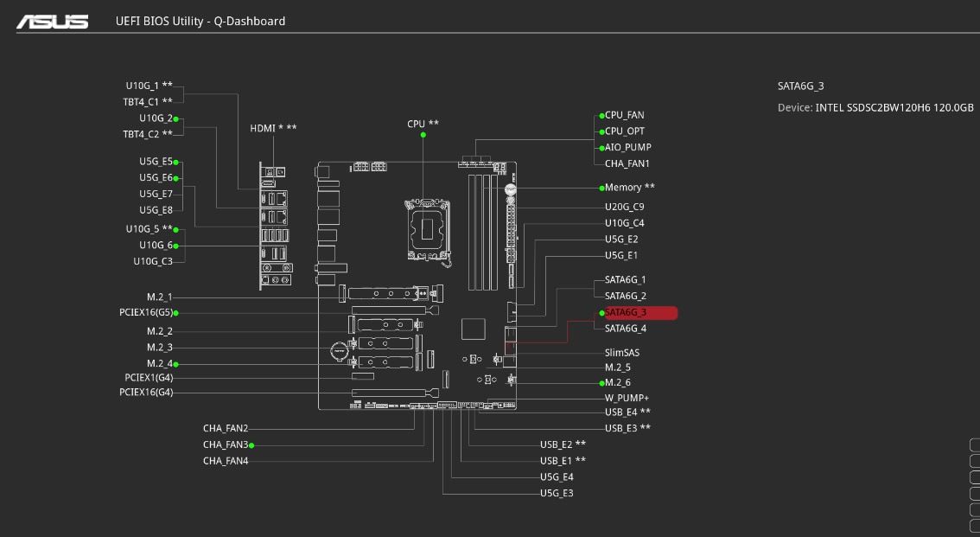Select the CPU_FAN header label
This screenshot has height=537, width=980.
coord(624,115)
